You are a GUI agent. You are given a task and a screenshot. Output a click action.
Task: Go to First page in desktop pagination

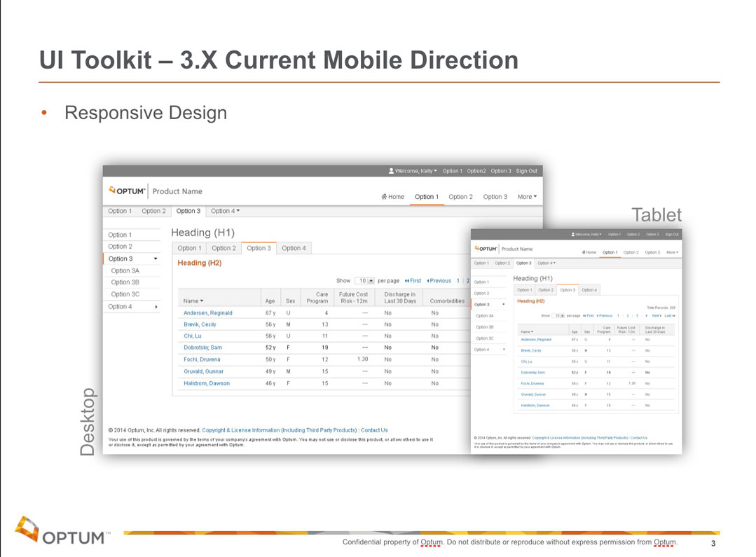point(413,281)
